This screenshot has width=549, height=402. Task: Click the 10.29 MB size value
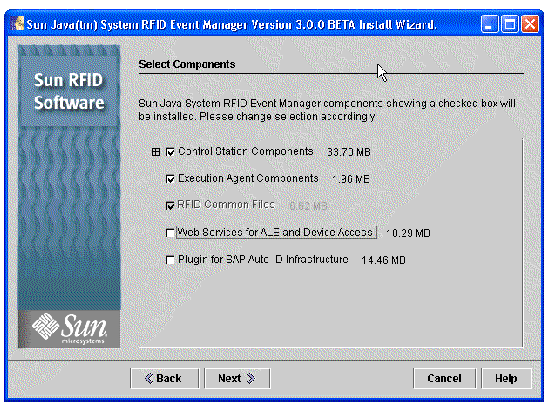tap(408, 233)
